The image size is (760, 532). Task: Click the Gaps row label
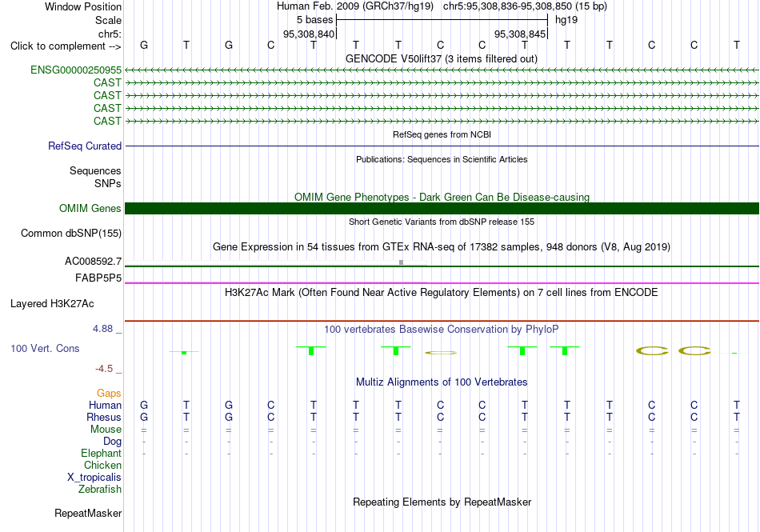point(109,393)
